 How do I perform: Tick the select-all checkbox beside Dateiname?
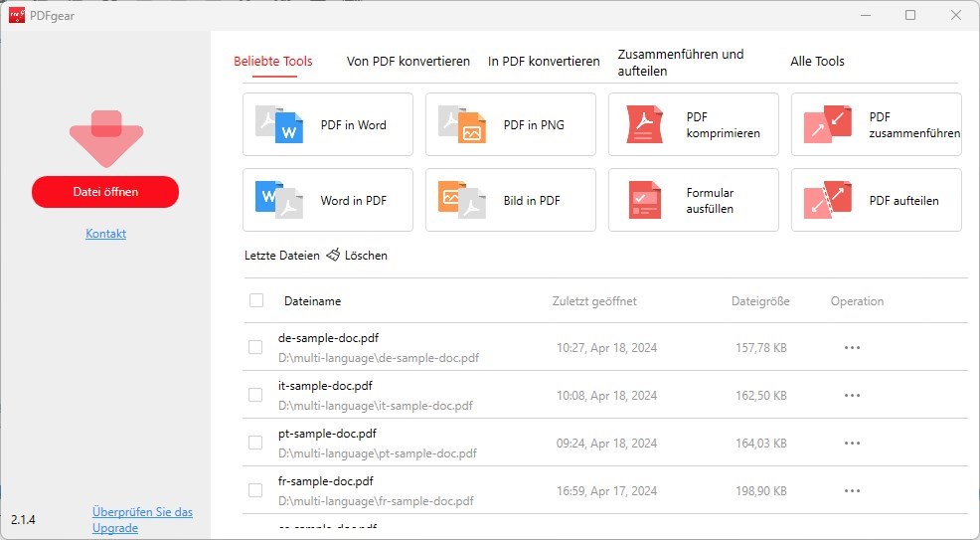pos(256,300)
